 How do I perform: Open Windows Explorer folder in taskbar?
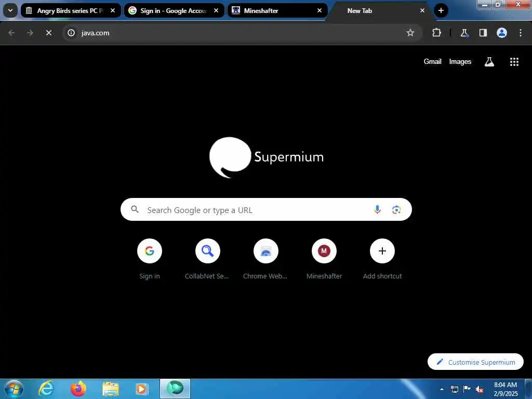[x=111, y=389]
